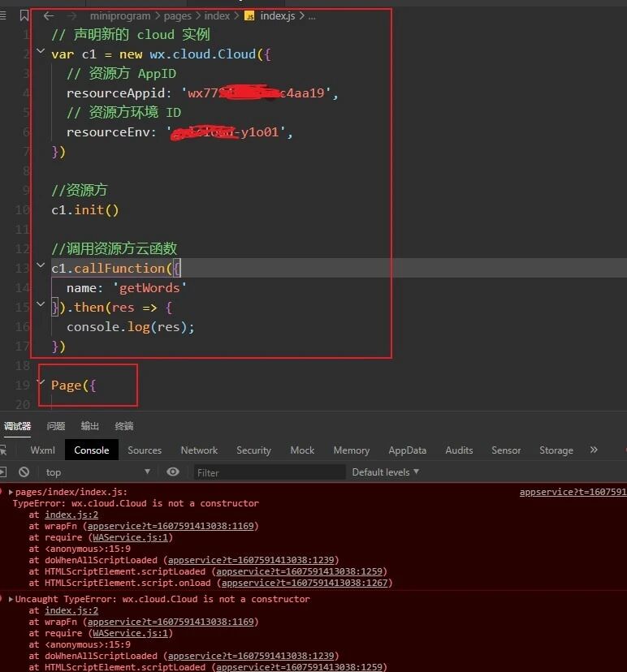Screen dimensions: 627x672
Task: Open the Network devtools tab
Action: click(x=199, y=450)
